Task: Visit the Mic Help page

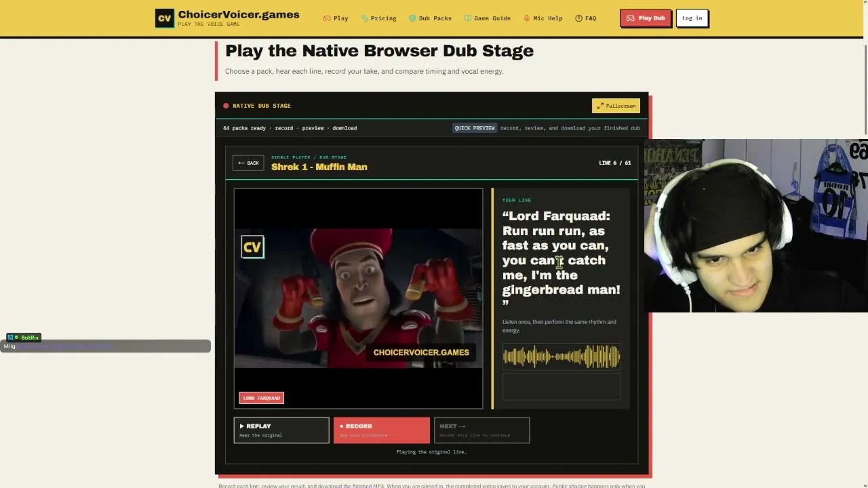Action: (x=543, y=18)
